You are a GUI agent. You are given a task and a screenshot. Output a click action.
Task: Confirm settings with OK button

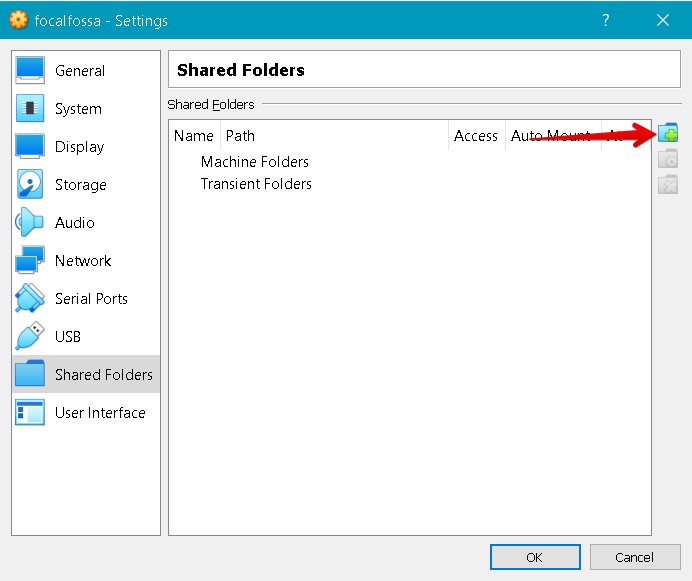pyautogui.click(x=535, y=557)
